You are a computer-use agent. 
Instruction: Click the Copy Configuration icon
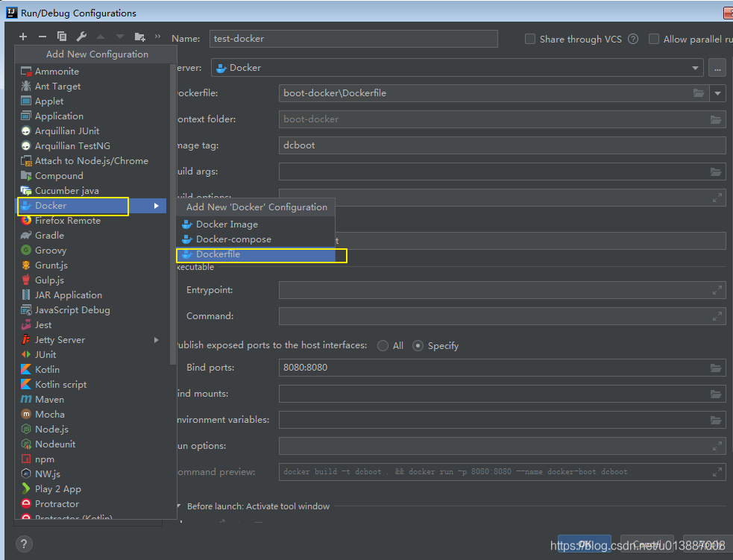pyautogui.click(x=62, y=37)
